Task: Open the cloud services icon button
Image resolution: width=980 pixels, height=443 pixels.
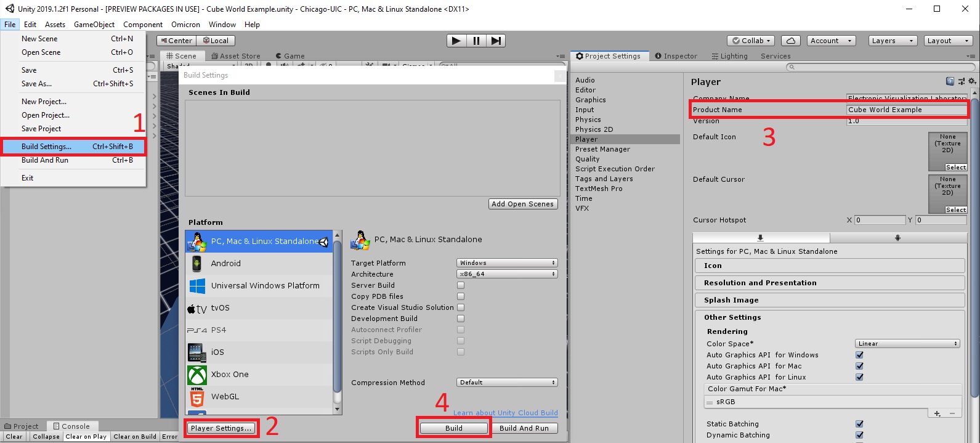Action: point(791,41)
